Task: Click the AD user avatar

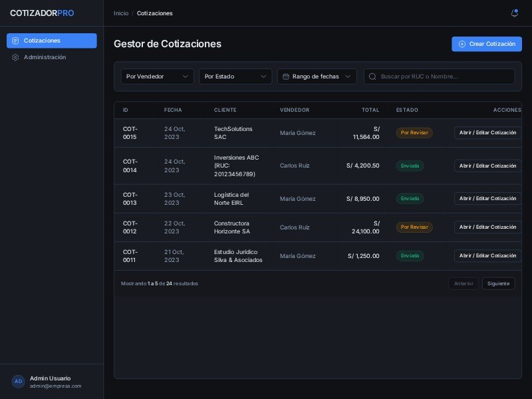Action: point(19,382)
